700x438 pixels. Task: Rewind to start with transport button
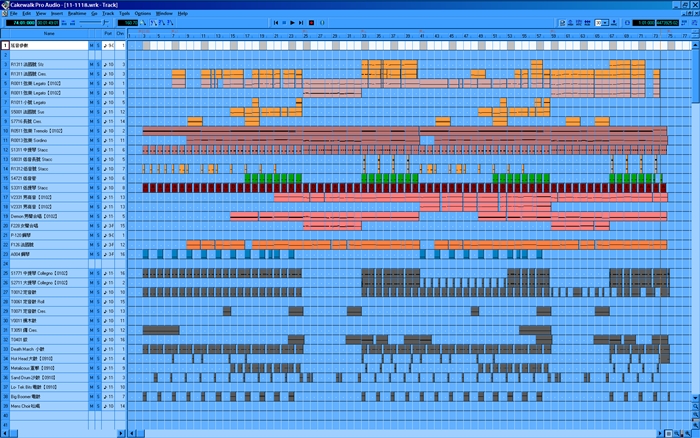[278, 21]
